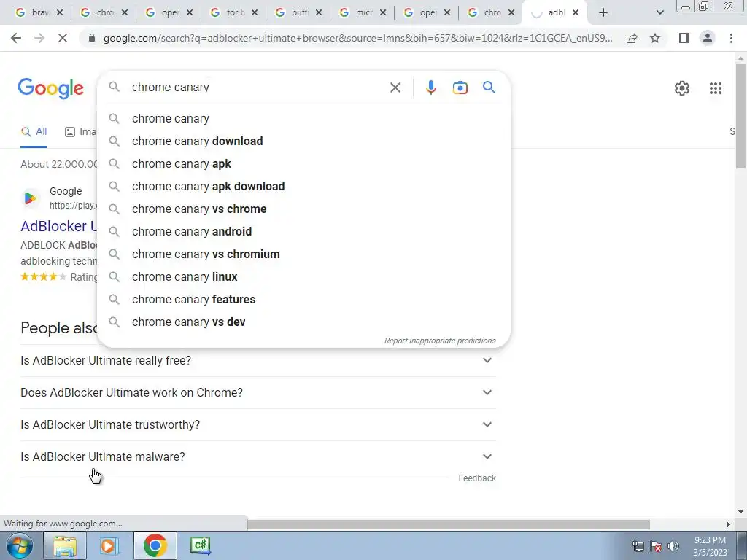Screen dimensions: 747x560
Task: Expand 'Is AdBlocker Ultimate really free?'
Action: 258,360
